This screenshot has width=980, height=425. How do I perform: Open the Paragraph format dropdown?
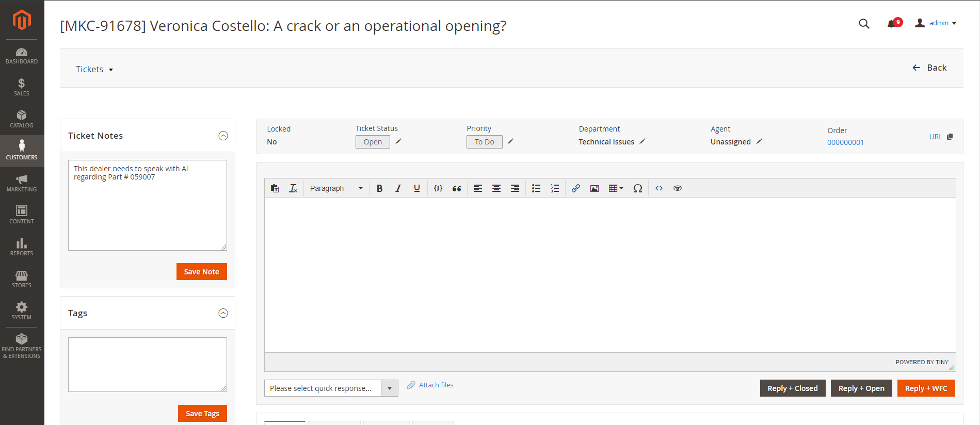tap(336, 188)
